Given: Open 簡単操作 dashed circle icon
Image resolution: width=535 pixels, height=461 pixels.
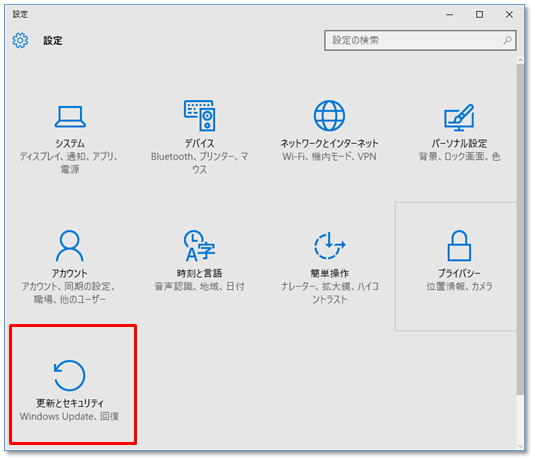Looking at the screenshot, I should pyautogui.click(x=329, y=245).
